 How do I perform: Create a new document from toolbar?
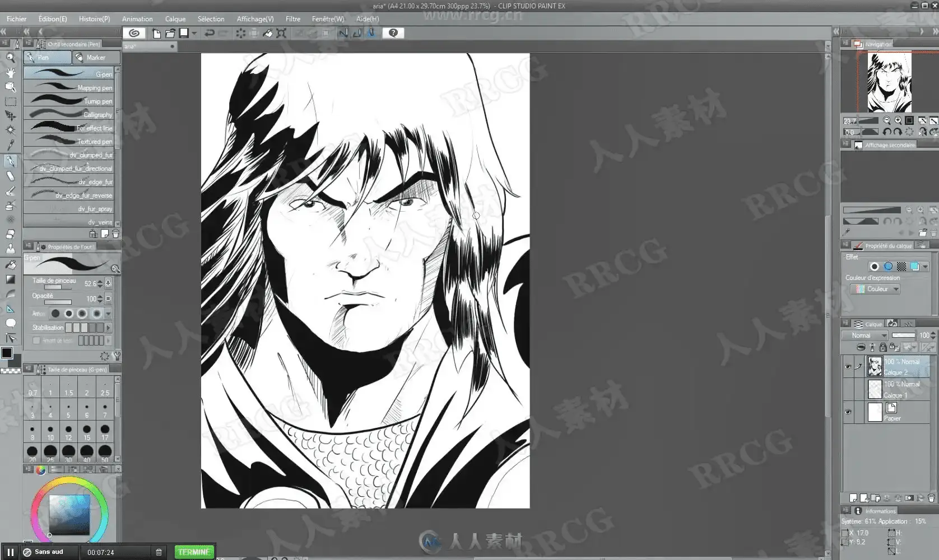point(156,33)
